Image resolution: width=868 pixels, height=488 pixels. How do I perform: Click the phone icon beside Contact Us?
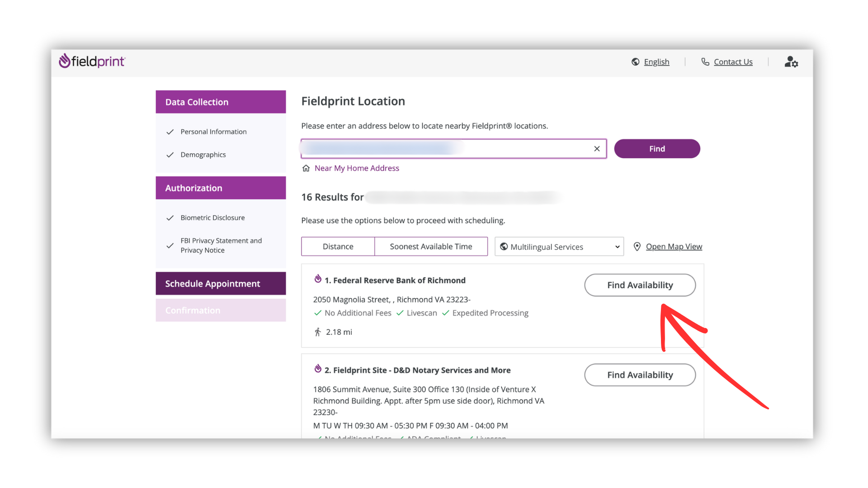(705, 61)
